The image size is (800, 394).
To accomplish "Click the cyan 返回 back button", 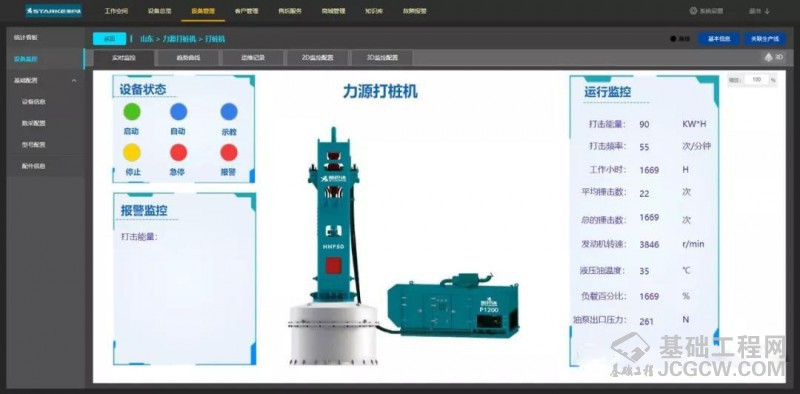I will [110, 39].
